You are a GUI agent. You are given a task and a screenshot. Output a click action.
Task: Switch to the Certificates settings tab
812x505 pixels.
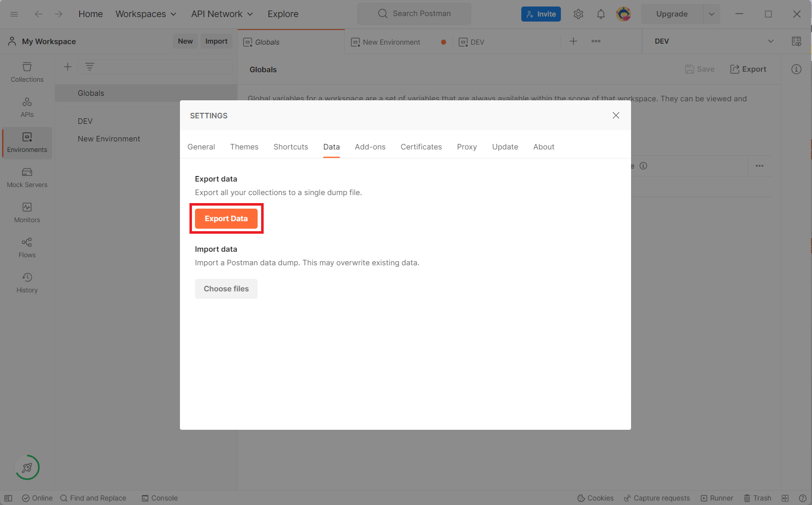tap(421, 147)
